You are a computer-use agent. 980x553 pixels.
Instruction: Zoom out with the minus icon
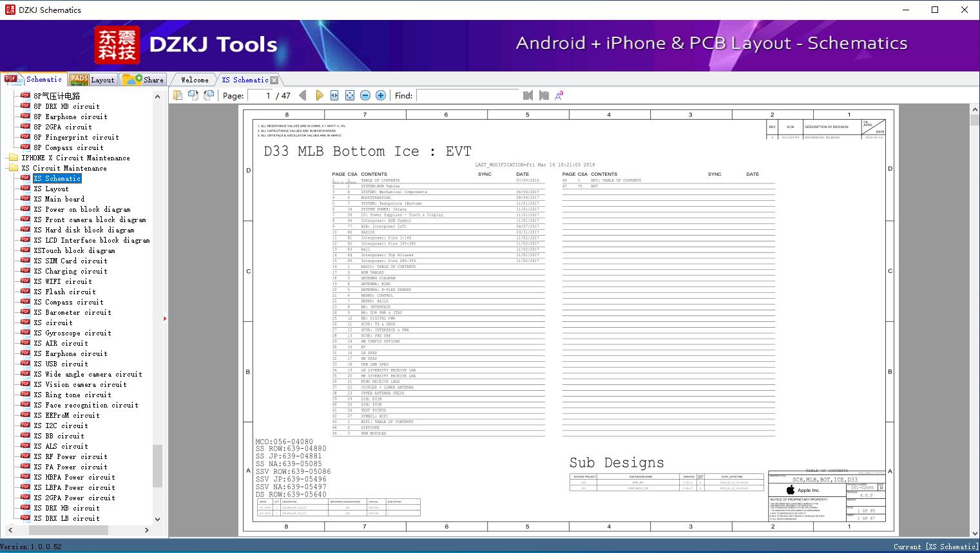[365, 95]
